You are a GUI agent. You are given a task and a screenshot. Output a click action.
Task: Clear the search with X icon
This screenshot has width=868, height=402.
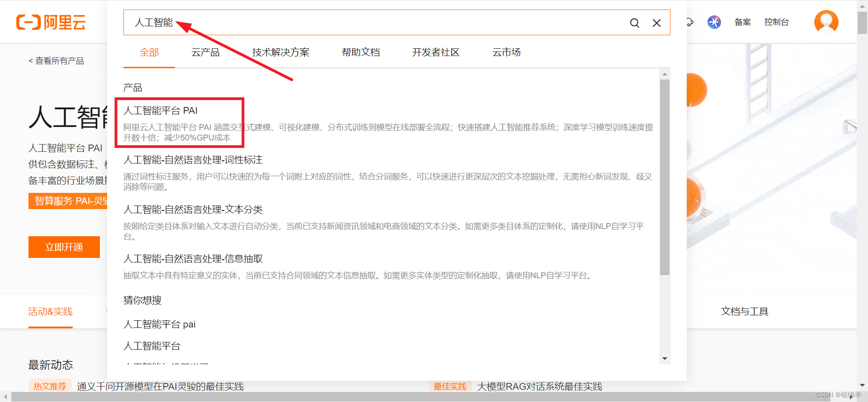656,23
